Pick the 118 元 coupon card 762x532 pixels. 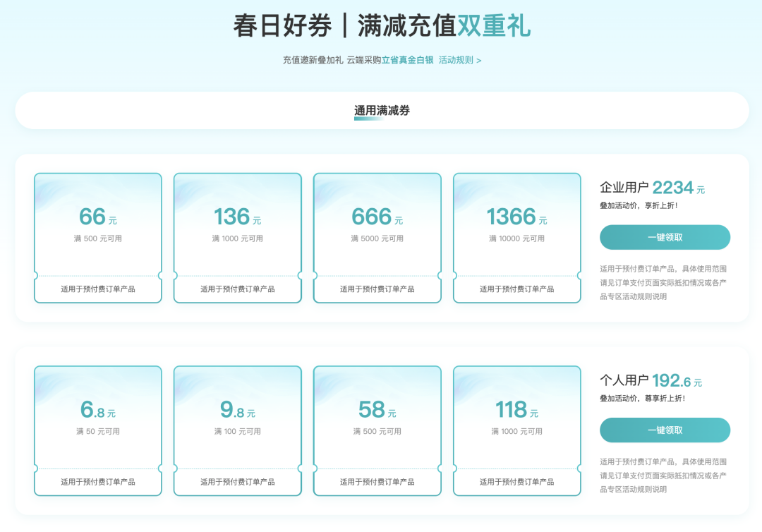[517, 431]
